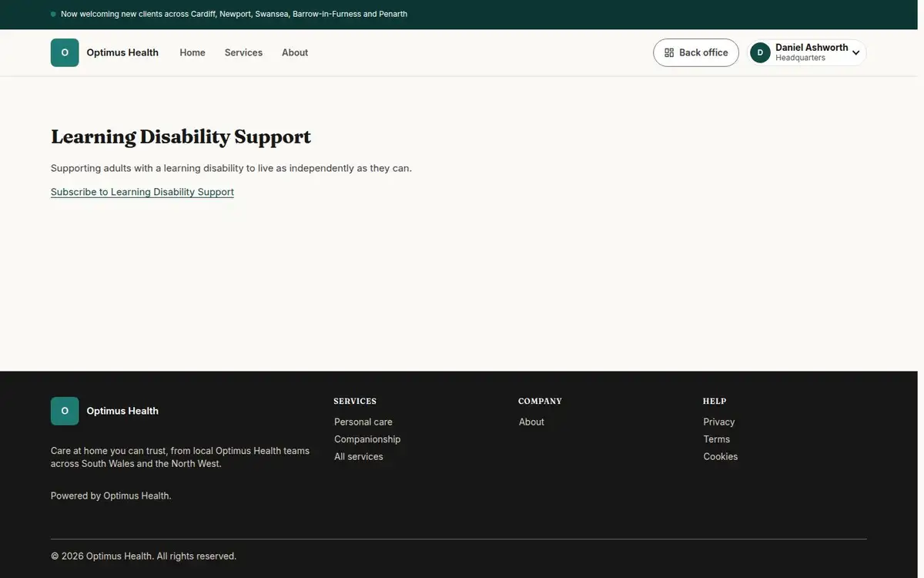
Task: Open the Terms footer link
Action: [x=717, y=439]
